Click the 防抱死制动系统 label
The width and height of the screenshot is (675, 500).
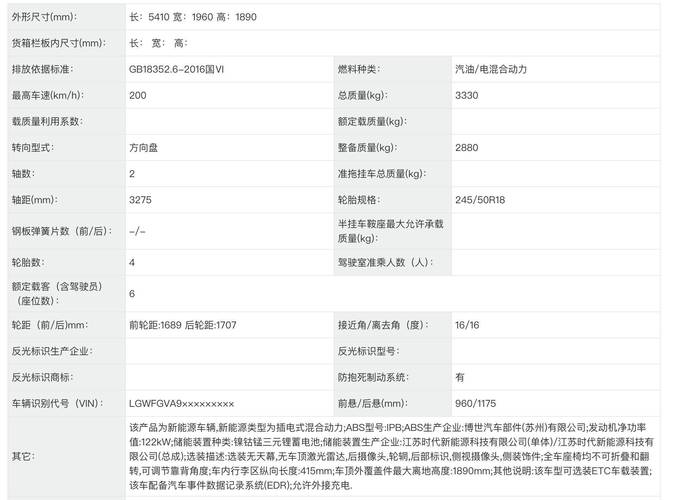coord(373,377)
